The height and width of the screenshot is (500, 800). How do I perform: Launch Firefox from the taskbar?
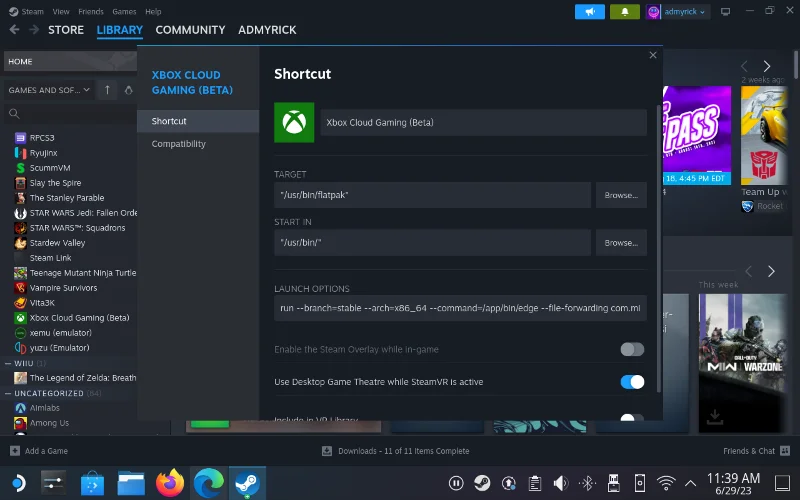pyautogui.click(x=171, y=483)
